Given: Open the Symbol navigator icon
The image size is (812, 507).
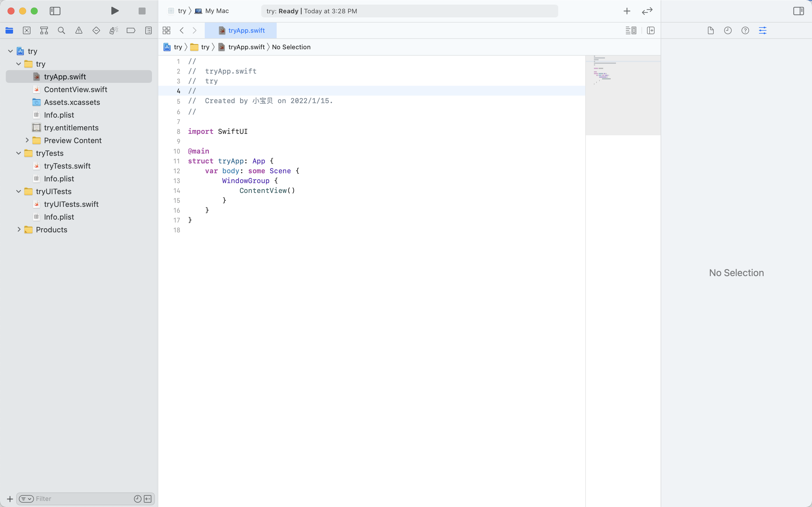Looking at the screenshot, I should [x=44, y=30].
